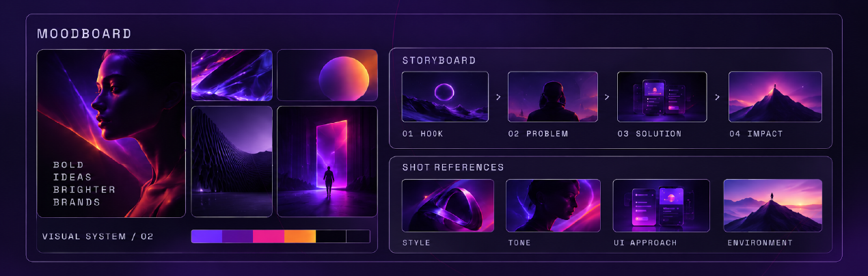This screenshot has width=868, height=276.
Task: Open the Tone shot reference thumbnail
Action: [553, 206]
